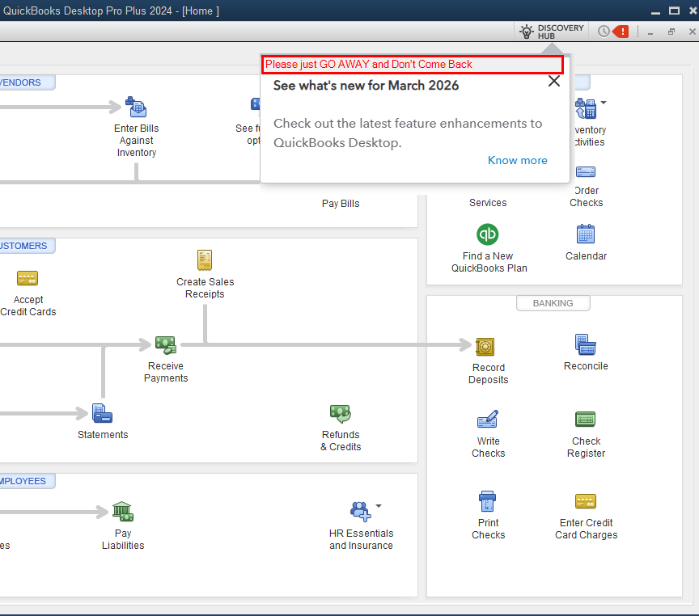Select the Vendors section tab

tap(27, 82)
